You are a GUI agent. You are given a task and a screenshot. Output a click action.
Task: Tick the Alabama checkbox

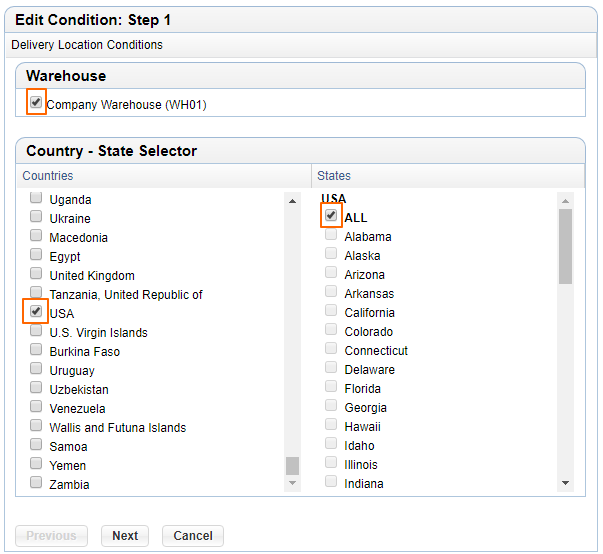(x=331, y=234)
